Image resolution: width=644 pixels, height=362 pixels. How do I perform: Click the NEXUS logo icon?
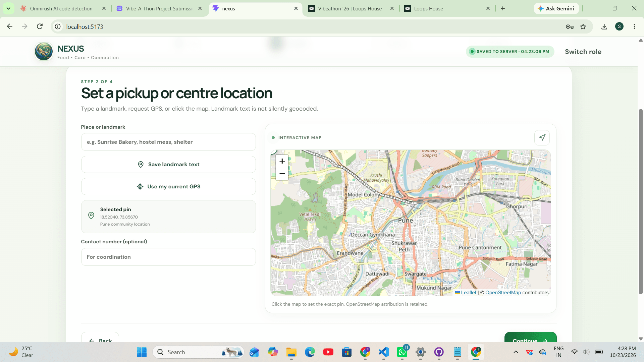(x=44, y=52)
